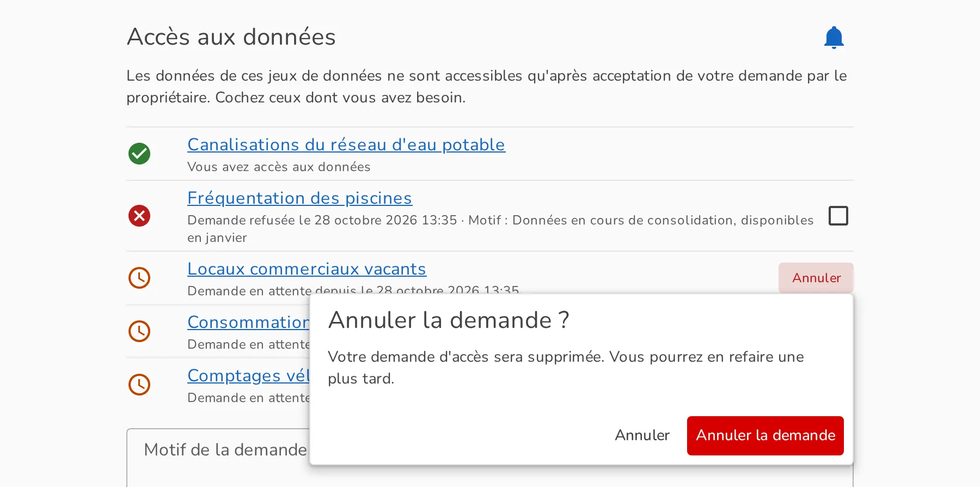This screenshot has width=980, height=487.
Task: Click the pending clock icon for Locaux commerciaux vacants
Action: point(139,278)
